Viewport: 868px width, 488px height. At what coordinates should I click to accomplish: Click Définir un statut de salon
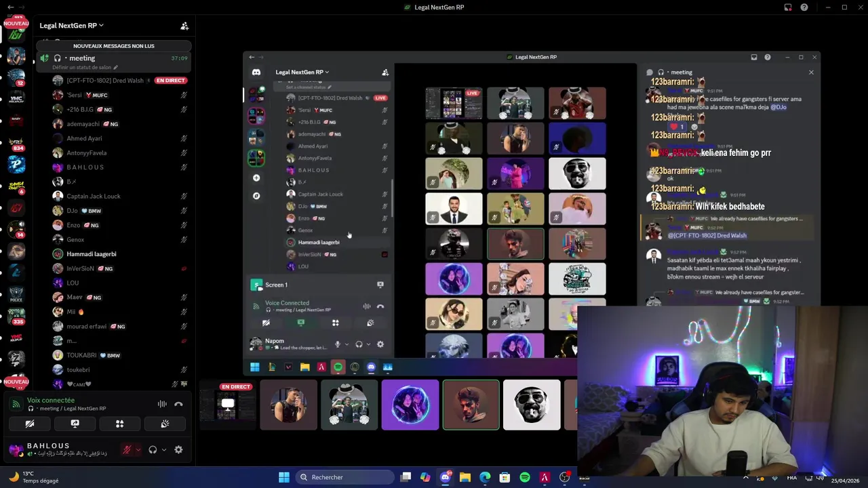click(85, 67)
